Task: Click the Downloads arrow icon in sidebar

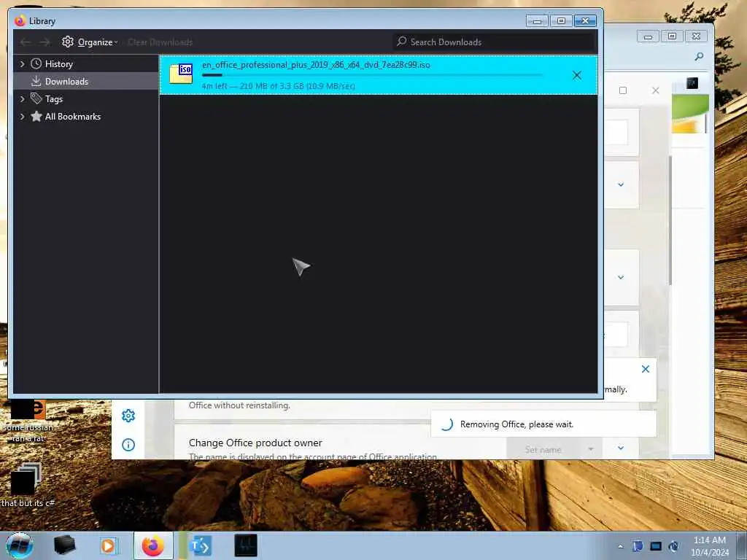Action: (36, 82)
